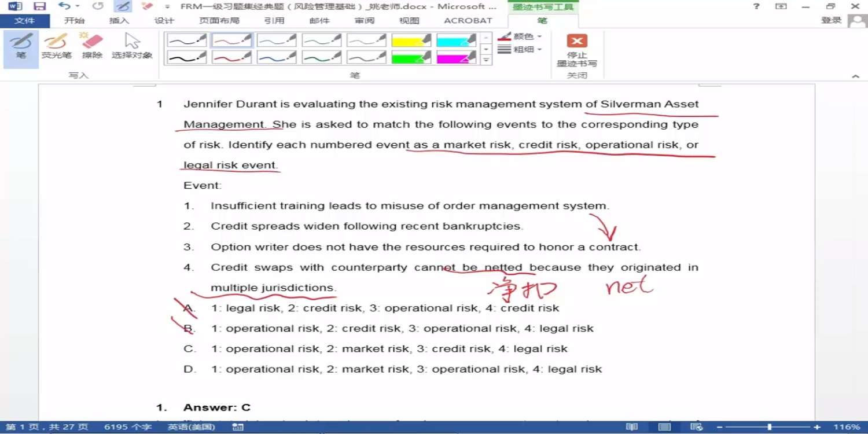The width and height of the screenshot is (868, 434).
Task: Pick the red thick pen in bottom row
Action: click(232, 57)
